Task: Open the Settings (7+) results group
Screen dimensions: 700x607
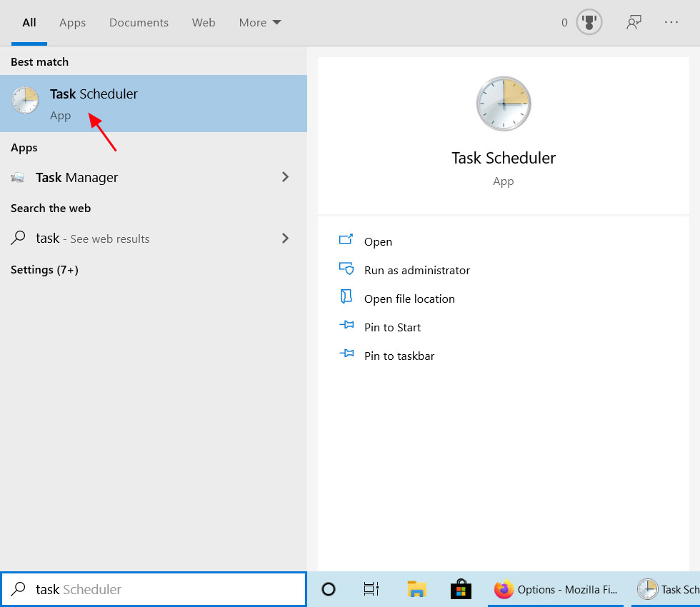Action: 44,270
